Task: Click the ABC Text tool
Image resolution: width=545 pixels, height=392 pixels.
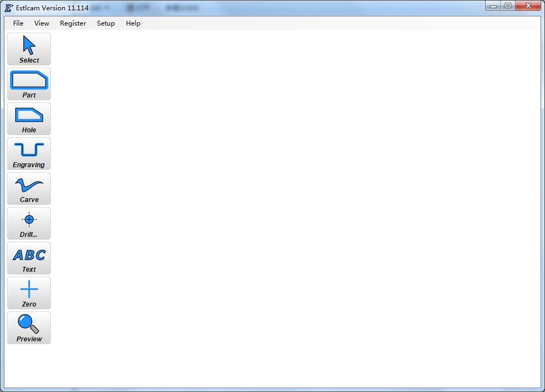Action: tap(29, 258)
